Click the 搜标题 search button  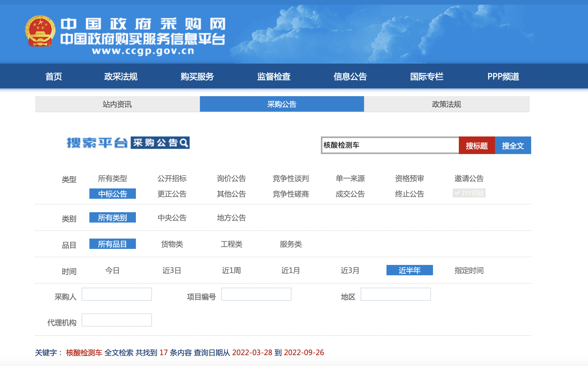click(x=477, y=146)
